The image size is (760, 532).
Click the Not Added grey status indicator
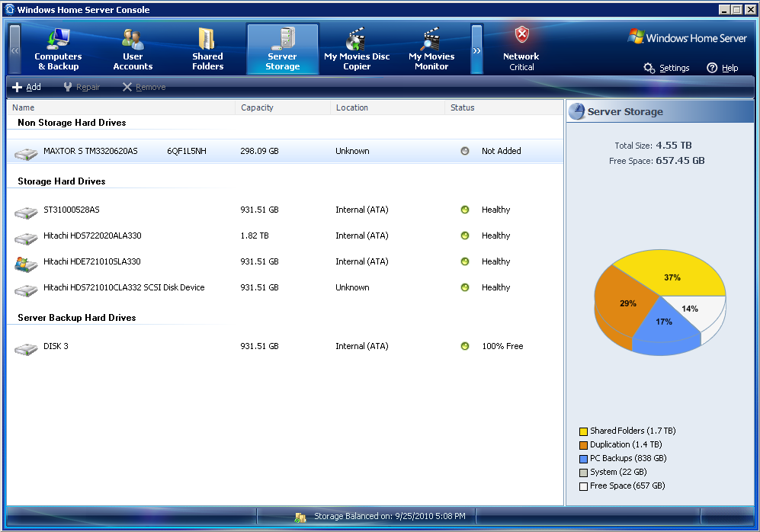pos(465,151)
